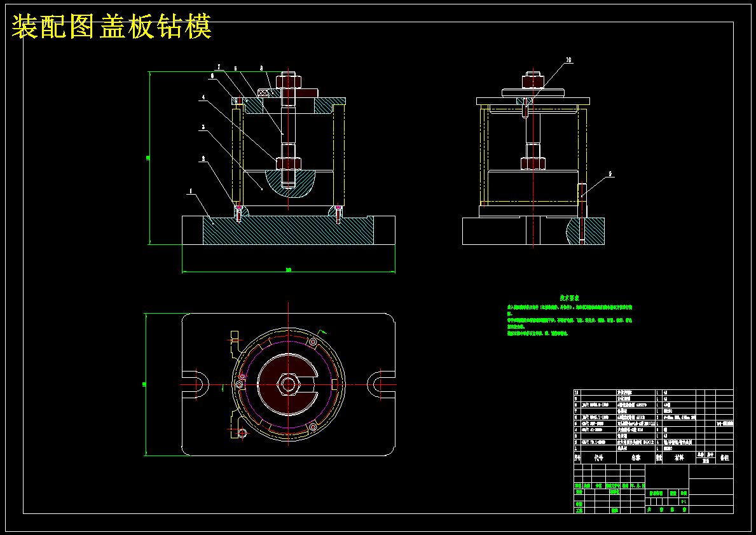Click the 名称 header cell in parts list
The height and width of the screenshot is (535, 756).
(x=635, y=457)
